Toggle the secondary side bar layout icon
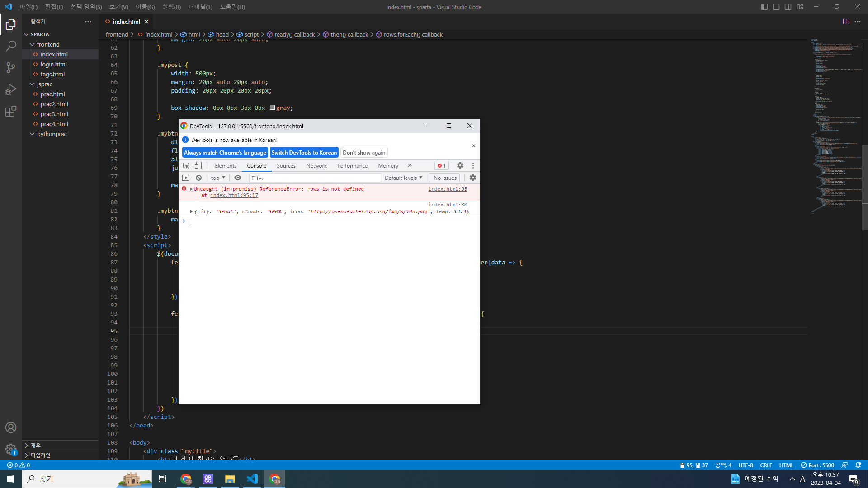 [x=788, y=7]
